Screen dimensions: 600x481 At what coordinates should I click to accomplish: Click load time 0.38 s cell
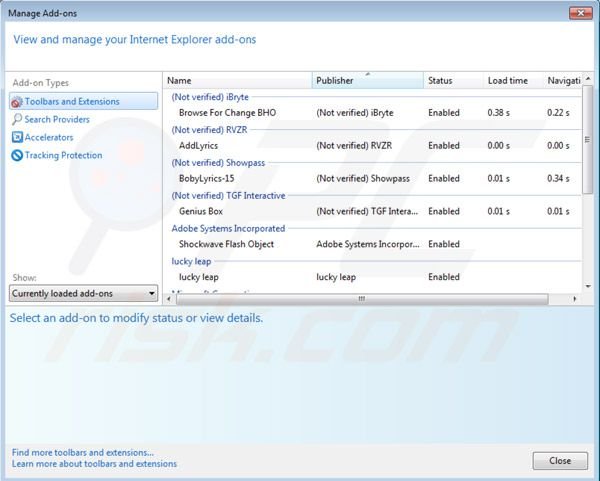(x=499, y=113)
